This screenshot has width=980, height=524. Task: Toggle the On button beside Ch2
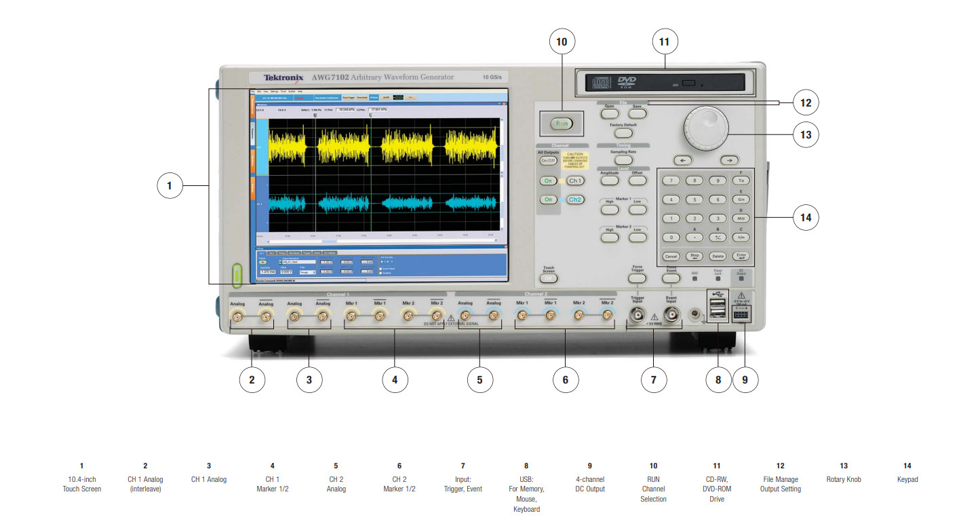coord(549,200)
